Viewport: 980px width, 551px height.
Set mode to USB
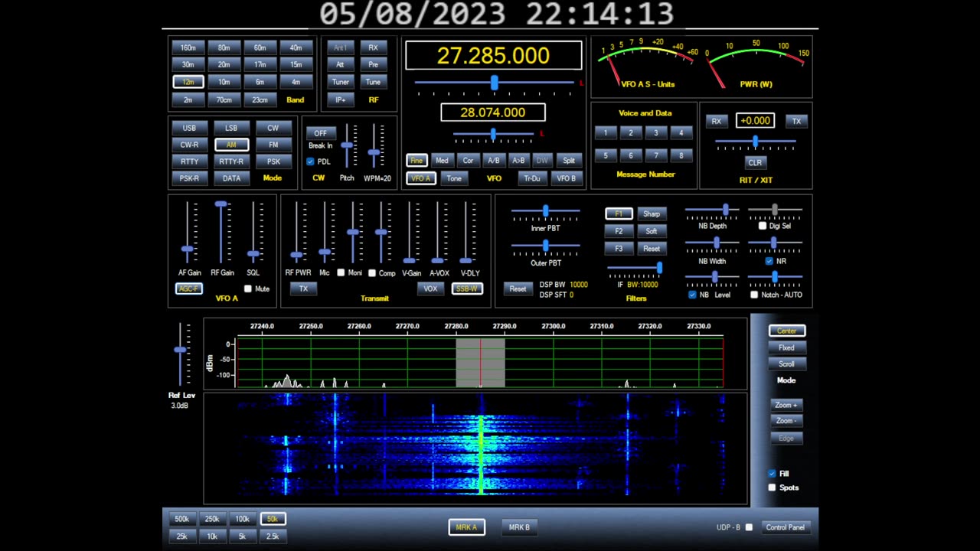tap(189, 128)
